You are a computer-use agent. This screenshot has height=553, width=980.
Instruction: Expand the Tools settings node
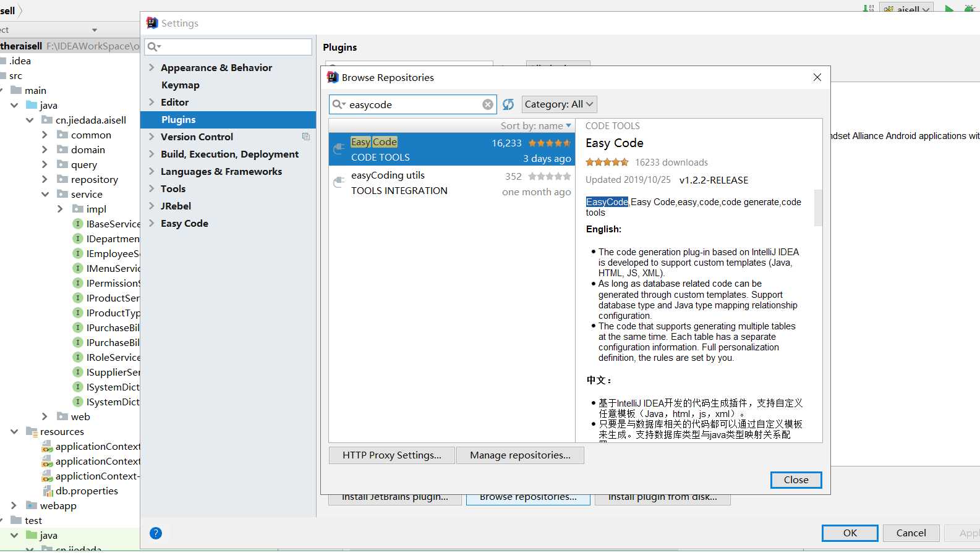pos(151,188)
